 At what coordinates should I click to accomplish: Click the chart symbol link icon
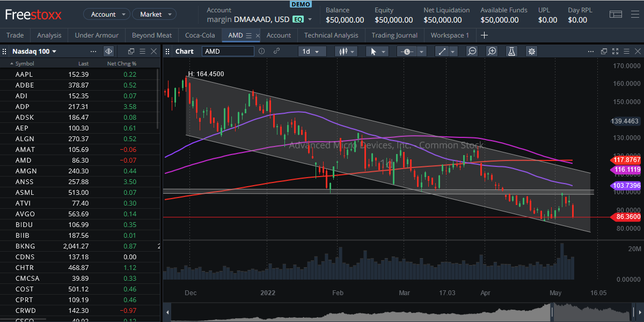(x=277, y=51)
